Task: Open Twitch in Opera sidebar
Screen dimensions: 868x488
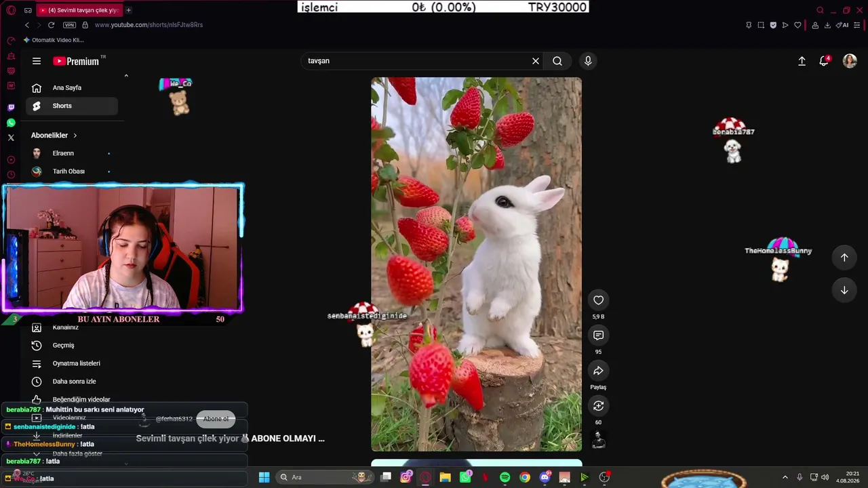Action: pyautogui.click(x=11, y=107)
